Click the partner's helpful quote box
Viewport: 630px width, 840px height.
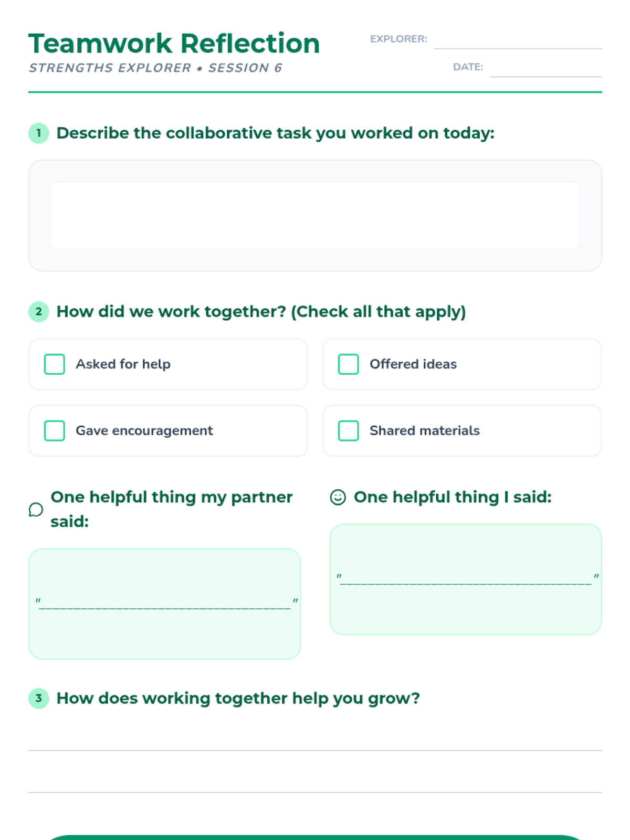pos(165,604)
